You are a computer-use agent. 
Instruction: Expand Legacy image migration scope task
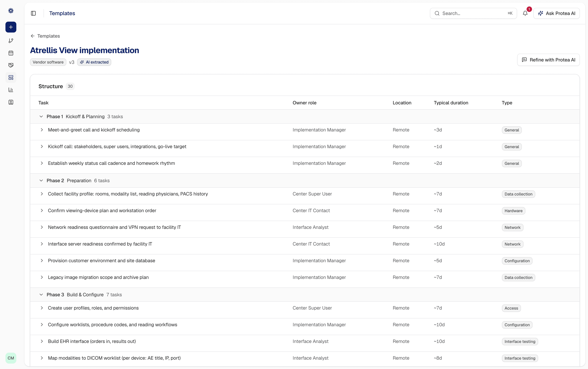pyautogui.click(x=42, y=277)
